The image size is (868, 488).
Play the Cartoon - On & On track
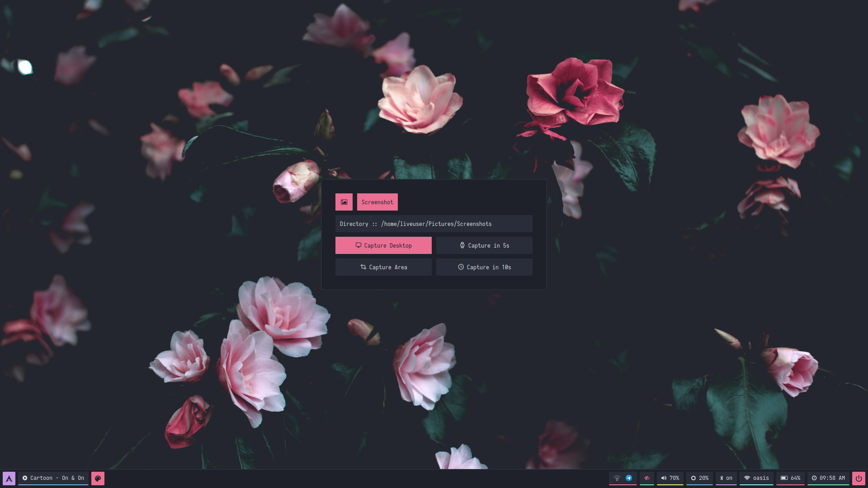[x=53, y=478]
